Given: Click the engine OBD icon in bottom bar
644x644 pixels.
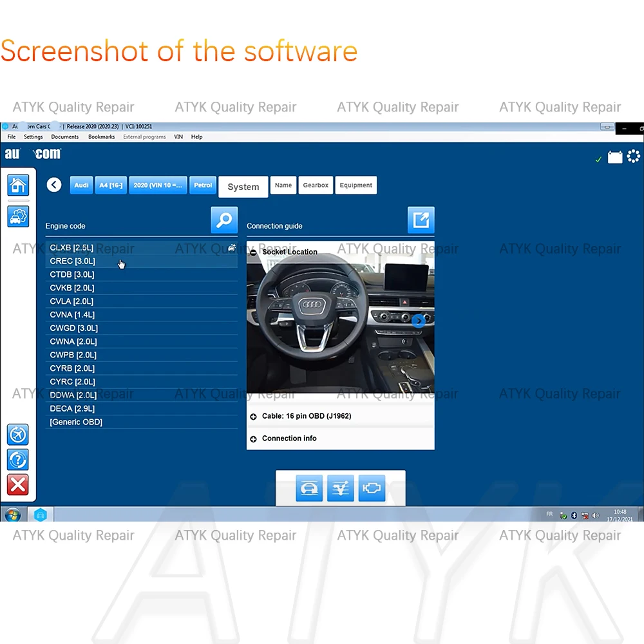Looking at the screenshot, I should pos(372,488).
